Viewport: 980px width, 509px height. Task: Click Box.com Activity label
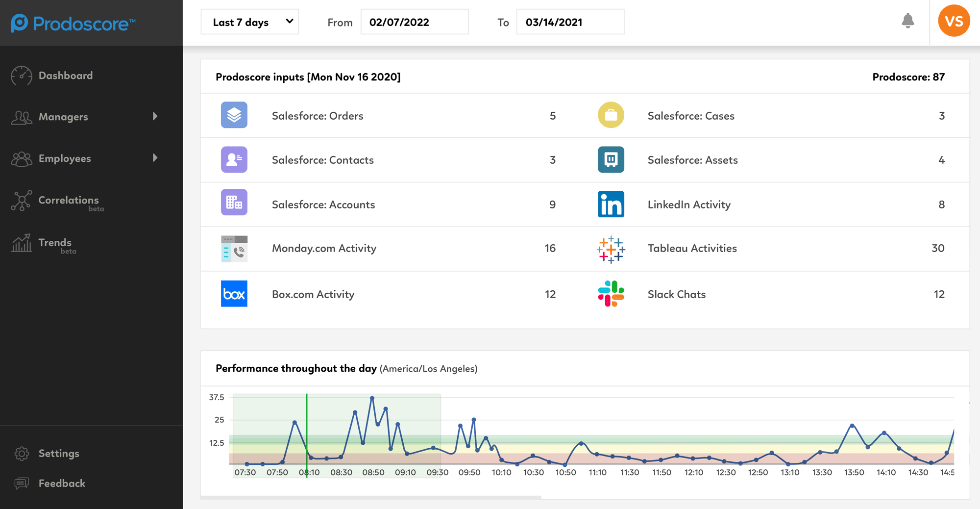[x=313, y=294]
